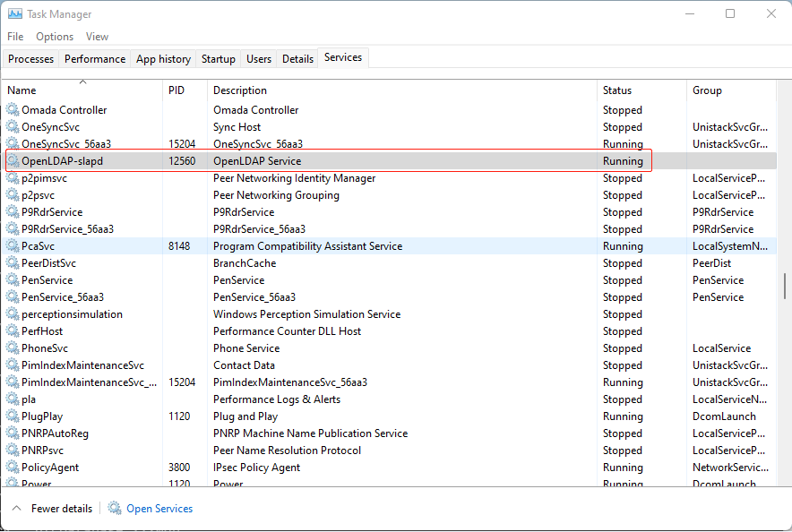This screenshot has height=532, width=792.
Task: Select the Services tab
Action: pos(343,57)
